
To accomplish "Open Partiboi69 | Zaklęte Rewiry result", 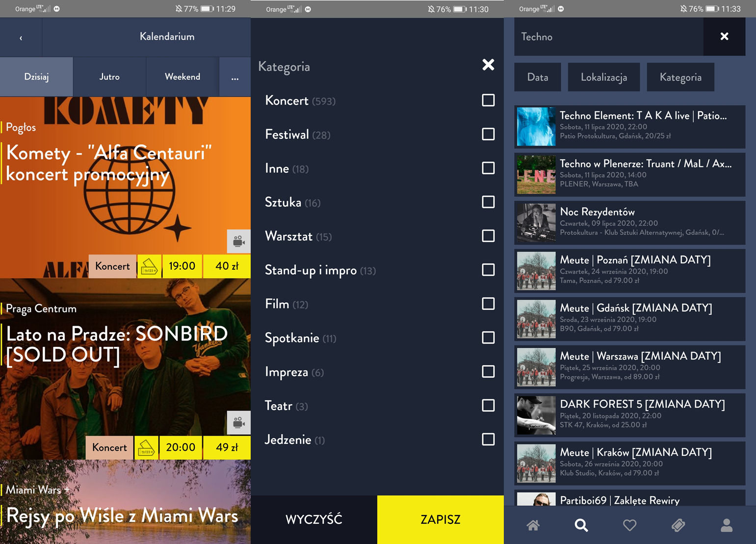I will pyautogui.click(x=630, y=497).
